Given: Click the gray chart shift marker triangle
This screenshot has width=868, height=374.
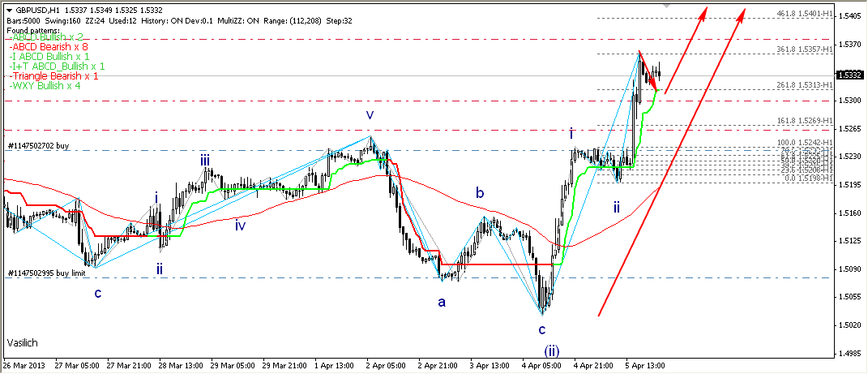Looking at the screenshot, I should click(x=666, y=5).
